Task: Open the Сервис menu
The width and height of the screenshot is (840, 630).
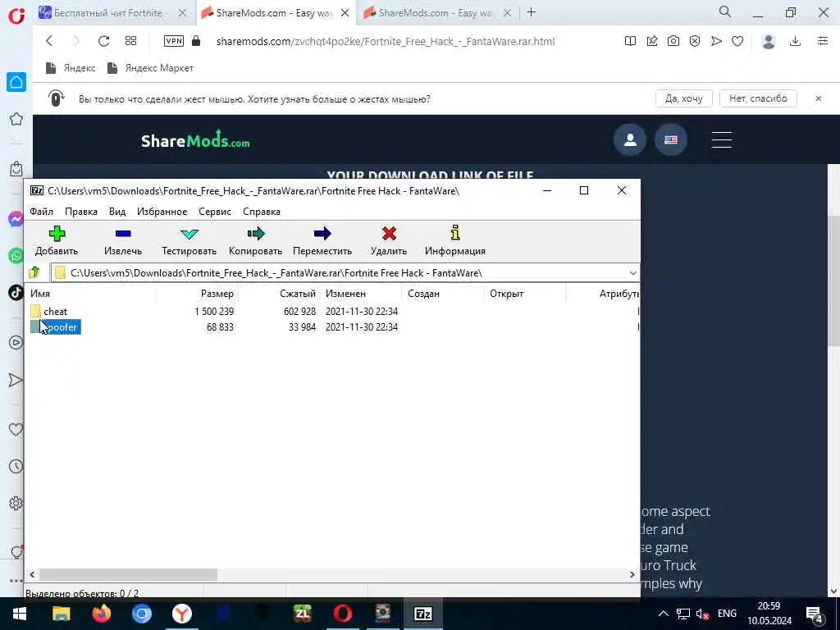Action: [x=215, y=212]
